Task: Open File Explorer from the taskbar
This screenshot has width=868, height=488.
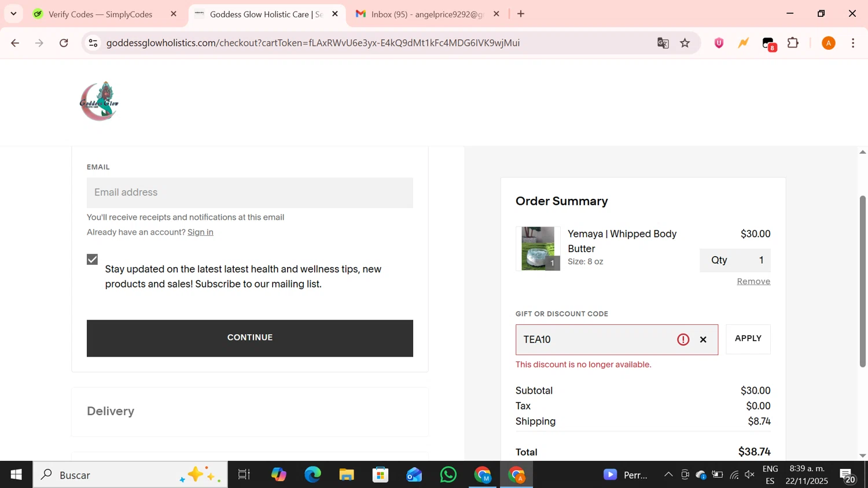Action: click(347, 475)
